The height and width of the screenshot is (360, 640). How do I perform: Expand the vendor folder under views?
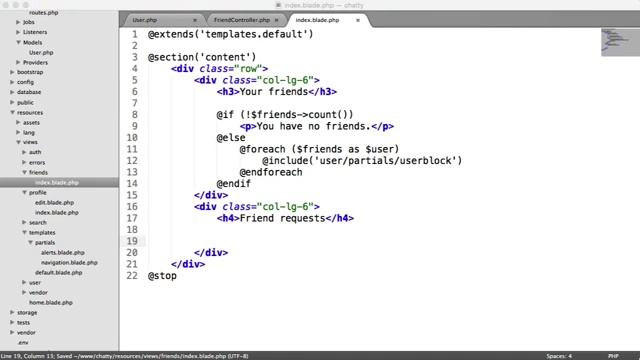pyautogui.click(x=24, y=292)
